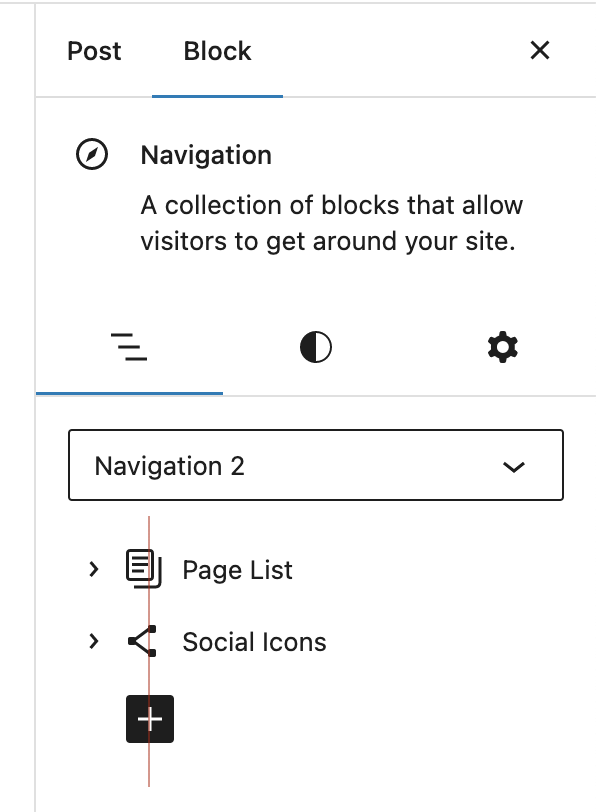Click the Page List label text

tap(236, 570)
